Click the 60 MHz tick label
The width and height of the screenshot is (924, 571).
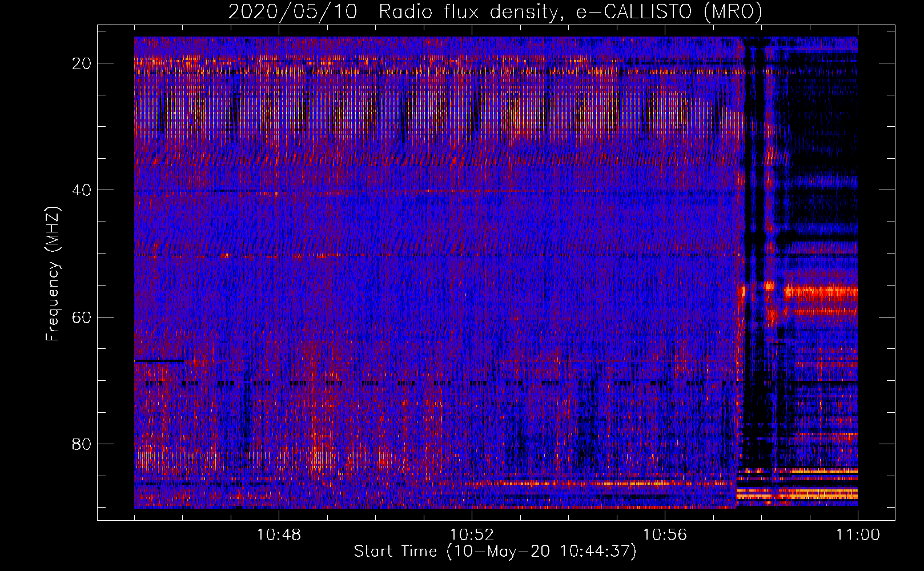[x=82, y=317]
